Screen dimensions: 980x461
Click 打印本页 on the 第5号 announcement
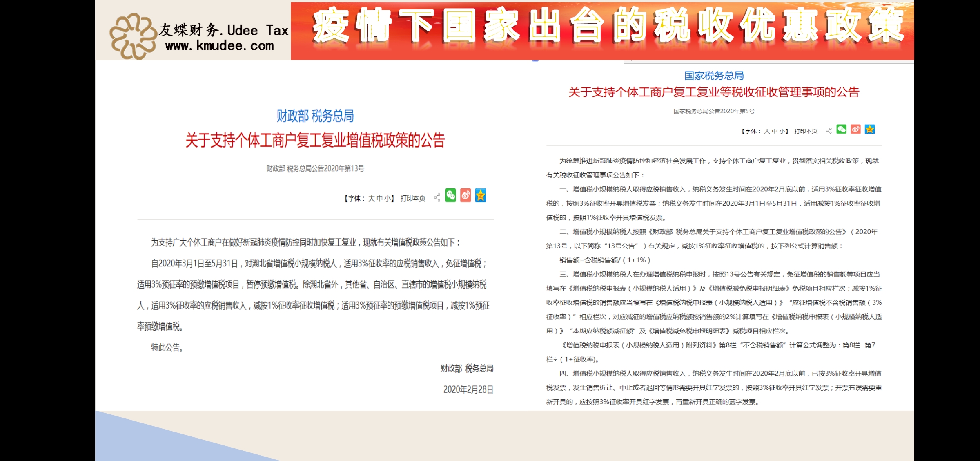[806, 131]
